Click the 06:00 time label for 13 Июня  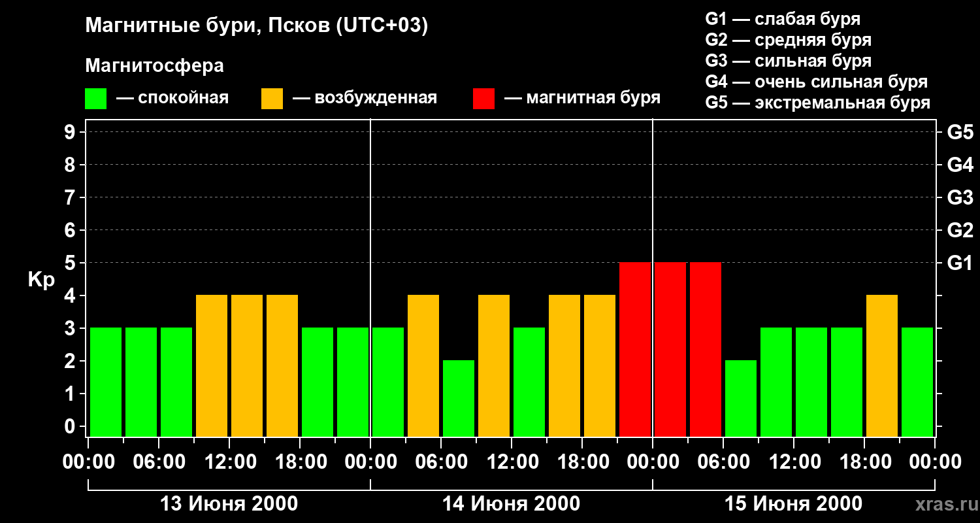tap(159, 462)
